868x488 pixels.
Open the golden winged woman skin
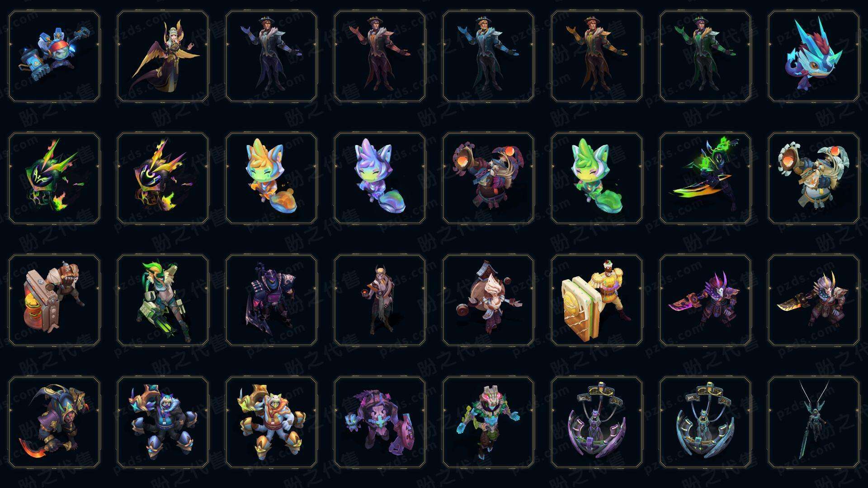[163, 56]
